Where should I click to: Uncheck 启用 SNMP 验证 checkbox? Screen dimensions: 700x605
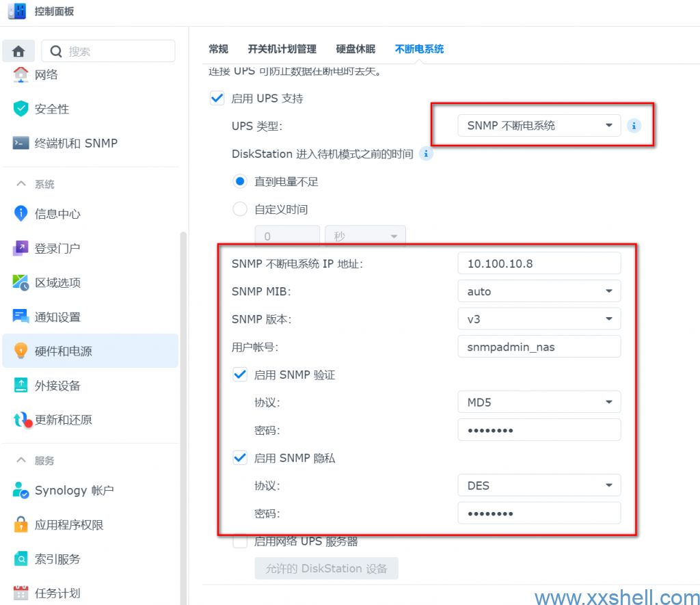point(240,375)
